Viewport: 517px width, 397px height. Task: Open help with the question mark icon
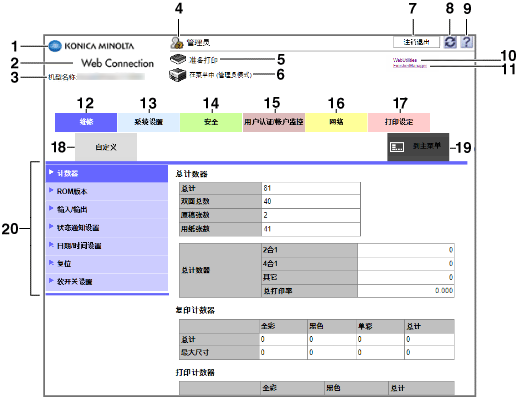coord(467,42)
